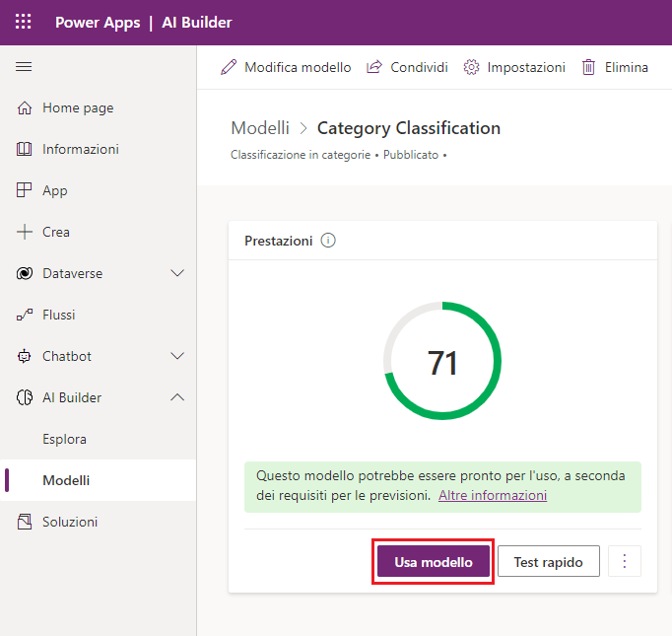Click the pencil icon for Modifica modello
The height and width of the screenshot is (636, 672).
(x=229, y=67)
